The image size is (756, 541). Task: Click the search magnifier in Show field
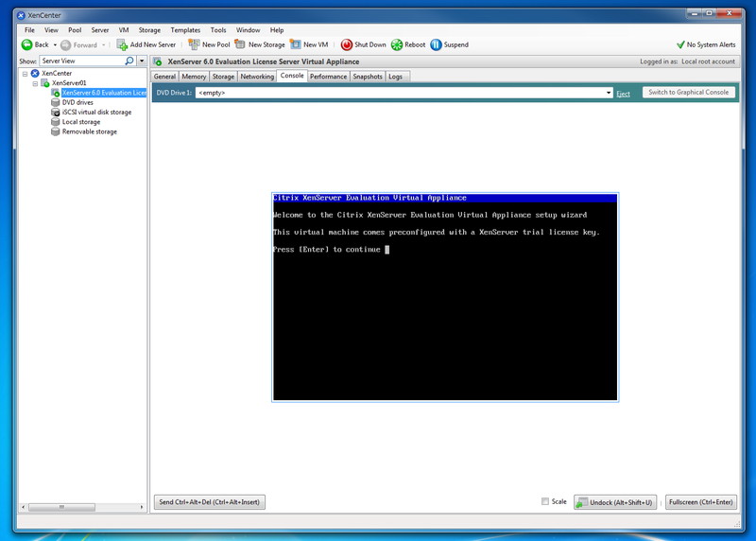[129, 61]
